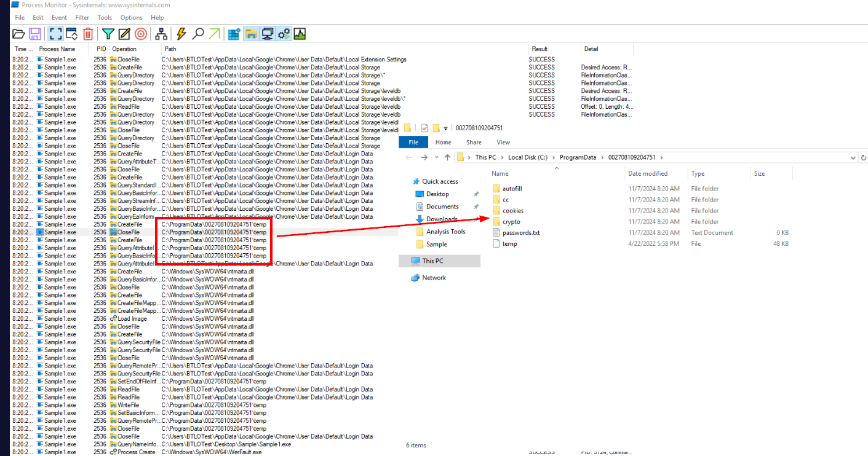Image resolution: width=868 pixels, height=456 pixels.
Task: Open the Recent locations dropdown arrow
Action: (x=436, y=158)
